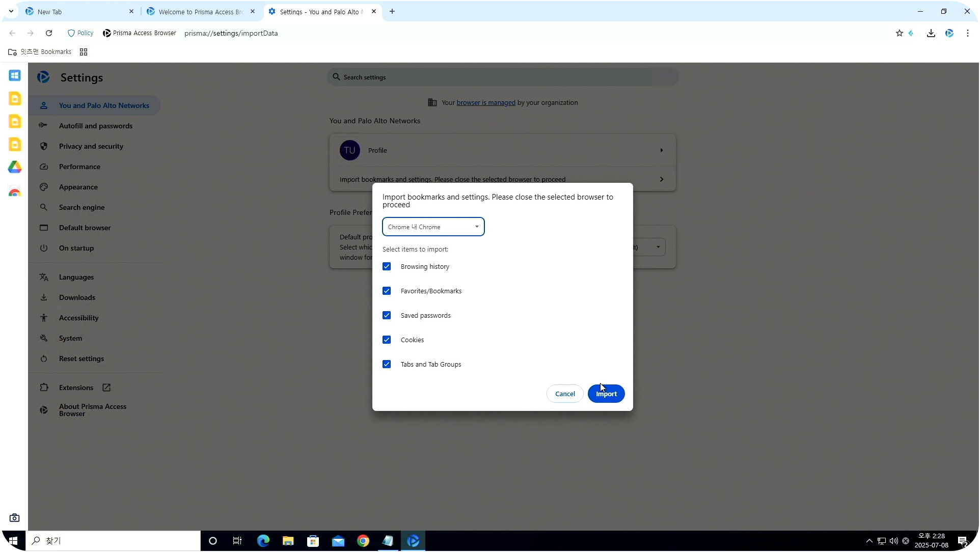Open the taskbar clock and date
The width and height of the screenshot is (980, 552).
(932, 541)
